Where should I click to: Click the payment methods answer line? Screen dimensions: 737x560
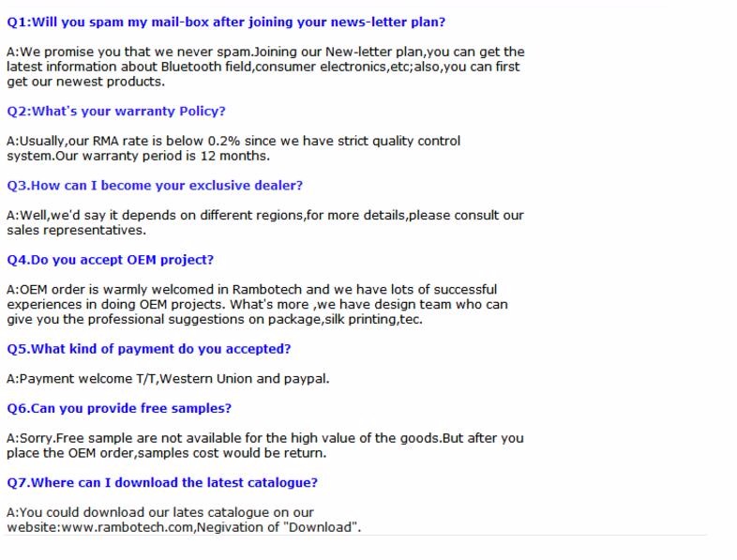point(168,379)
